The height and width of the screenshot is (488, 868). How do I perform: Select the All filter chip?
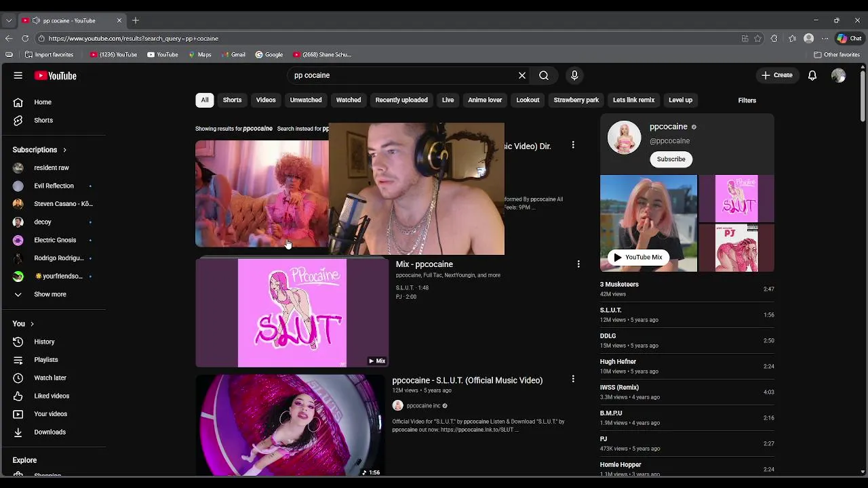204,100
